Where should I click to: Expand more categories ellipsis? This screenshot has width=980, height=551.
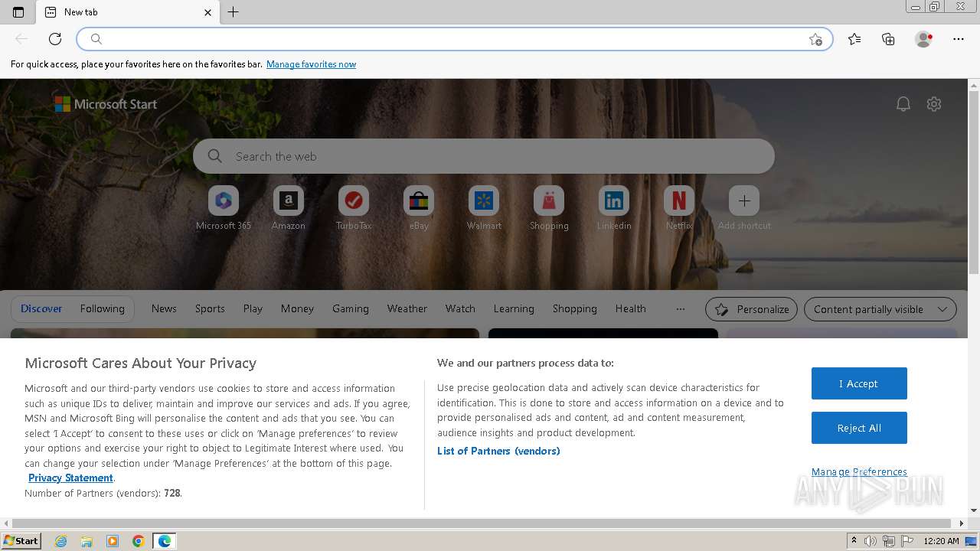point(680,308)
